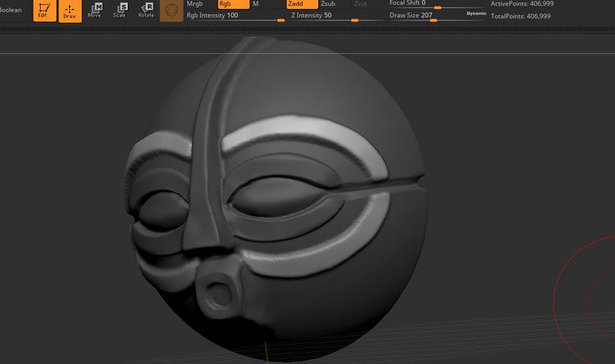Choose the Rotate tool
Viewport: 615px width, 364px height.
coord(146,11)
